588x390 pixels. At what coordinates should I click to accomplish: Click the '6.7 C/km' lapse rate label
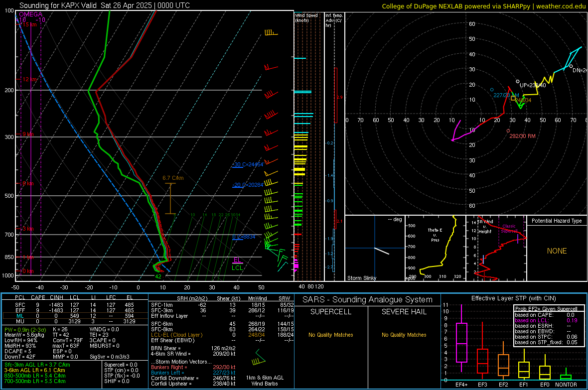[x=173, y=178]
